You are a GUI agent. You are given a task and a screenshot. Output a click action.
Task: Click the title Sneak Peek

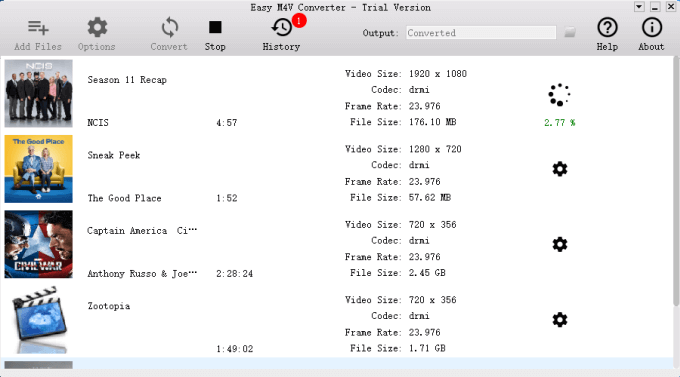pyautogui.click(x=114, y=155)
